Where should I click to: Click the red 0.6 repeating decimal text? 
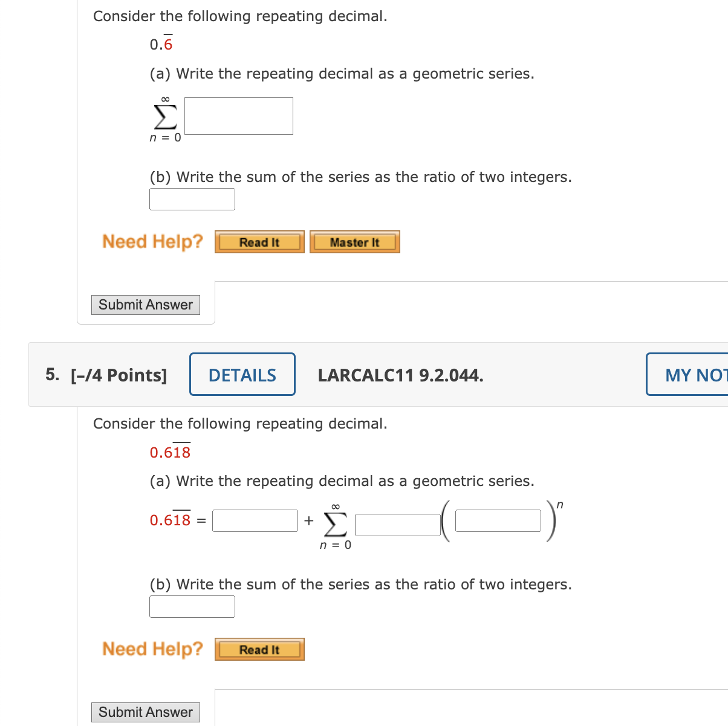[161, 43]
